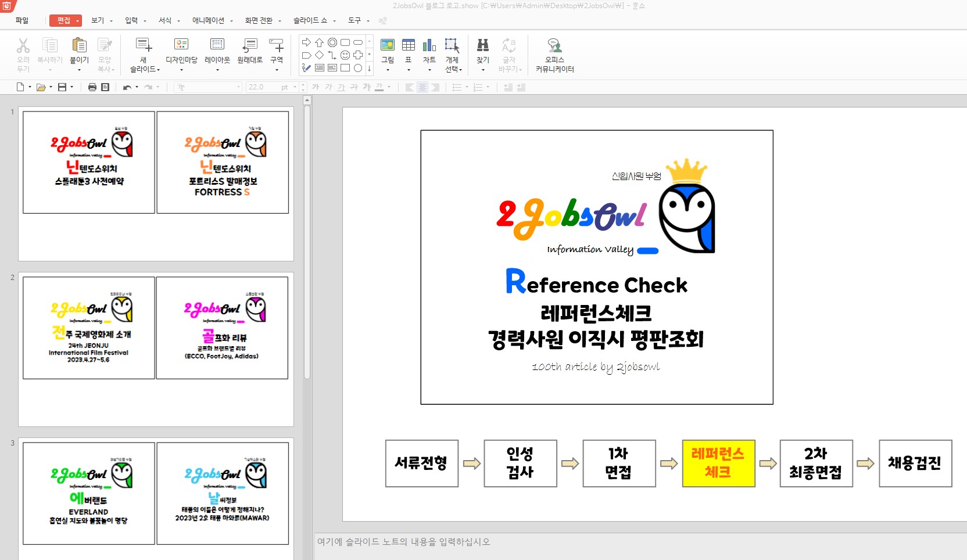Viewport: 967px width, 560px height.
Task: Select the diamond shape in gallery
Action: (x=320, y=55)
